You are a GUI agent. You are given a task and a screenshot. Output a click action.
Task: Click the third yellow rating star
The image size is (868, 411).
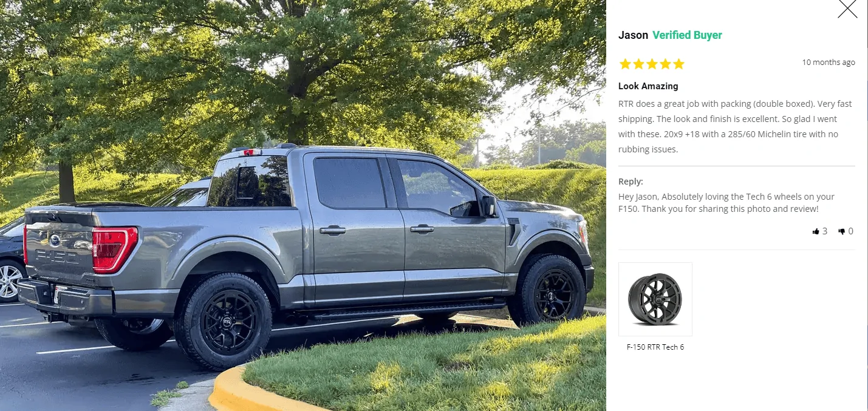click(652, 64)
